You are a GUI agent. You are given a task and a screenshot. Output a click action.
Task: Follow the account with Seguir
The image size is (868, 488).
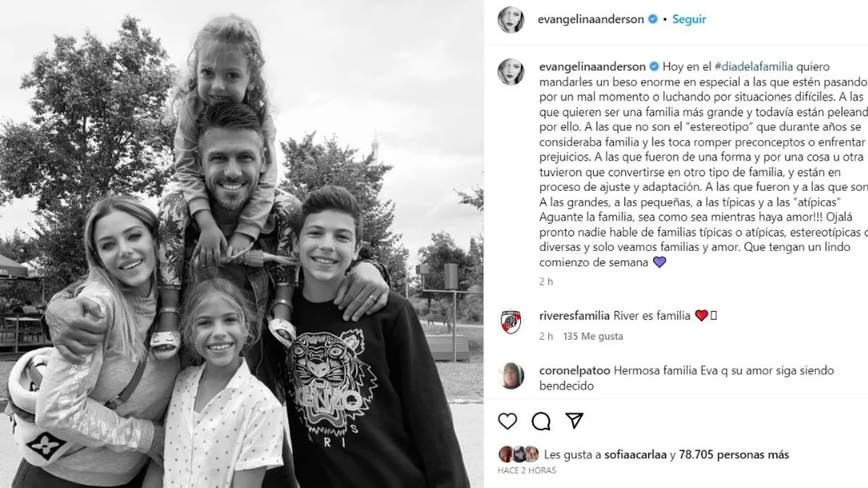(689, 20)
